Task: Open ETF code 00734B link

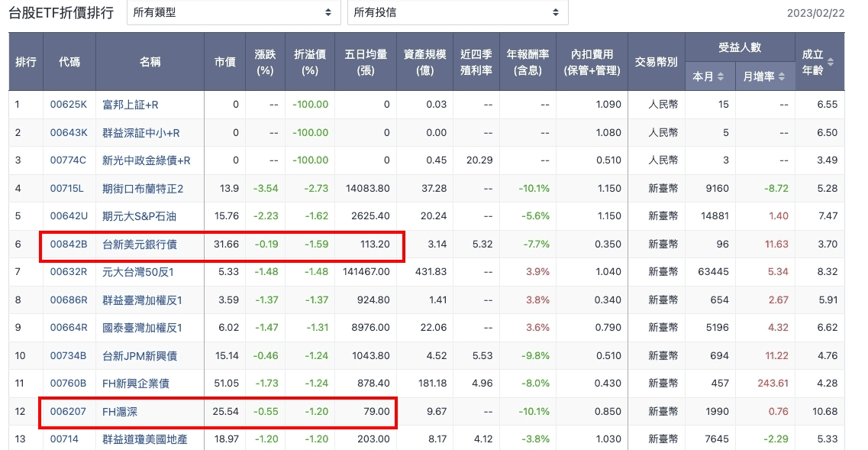Action: pyautogui.click(x=68, y=356)
